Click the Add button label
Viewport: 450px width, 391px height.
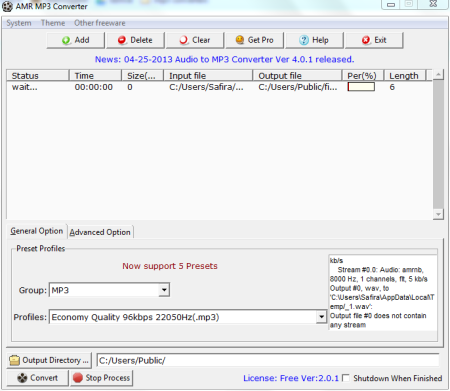(x=82, y=40)
